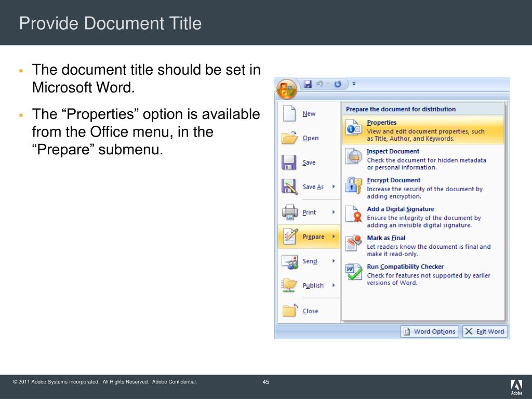Screen dimensions: 532x399
Task: Expand the Publish submenu arrow
Action: (334, 285)
